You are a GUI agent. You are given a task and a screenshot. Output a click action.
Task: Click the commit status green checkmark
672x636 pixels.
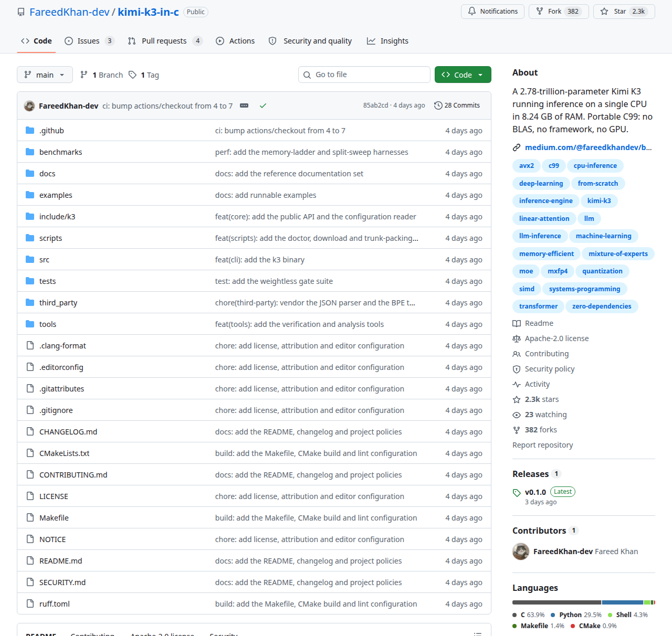[263, 105]
